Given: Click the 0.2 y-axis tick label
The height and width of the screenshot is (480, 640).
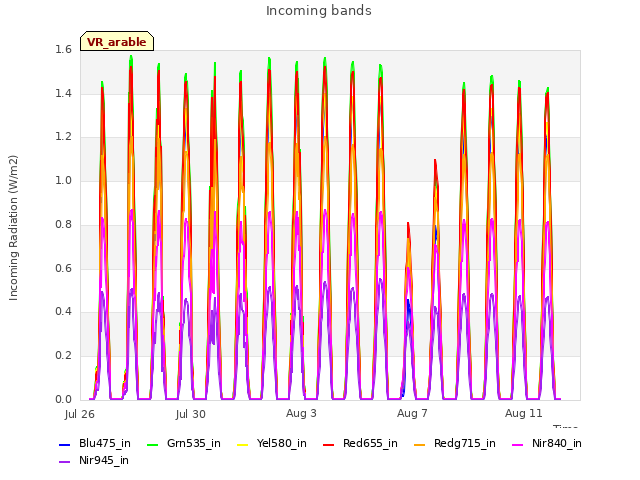Looking at the screenshot, I should (x=63, y=356).
